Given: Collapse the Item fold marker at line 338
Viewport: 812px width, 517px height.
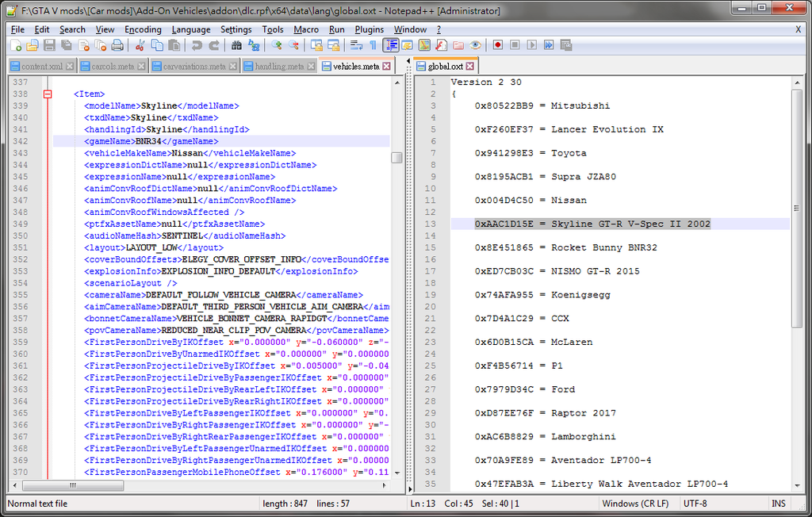Looking at the screenshot, I should coord(48,94).
